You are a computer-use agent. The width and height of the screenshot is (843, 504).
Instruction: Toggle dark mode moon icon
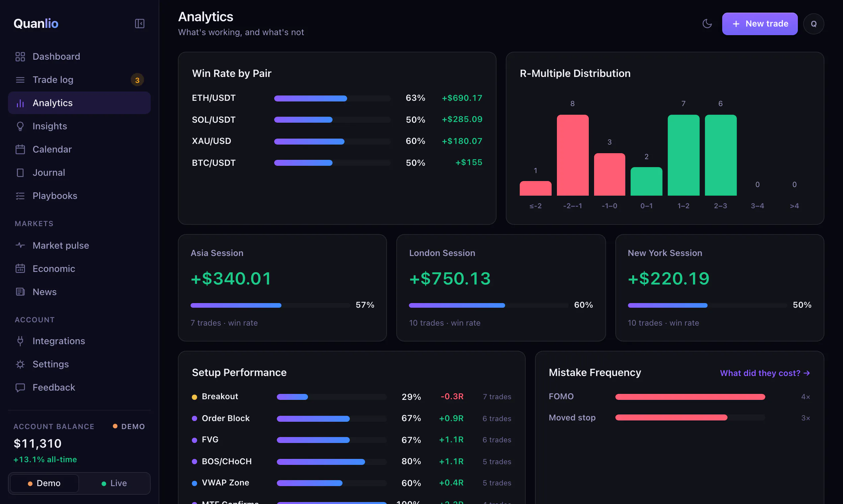(707, 24)
